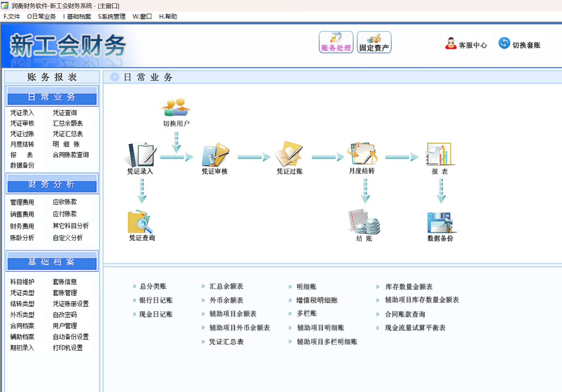This screenshot has height=392, width=562.
Task: Click the 账务处理 toolbar button
Action: (x=336, y=42)
